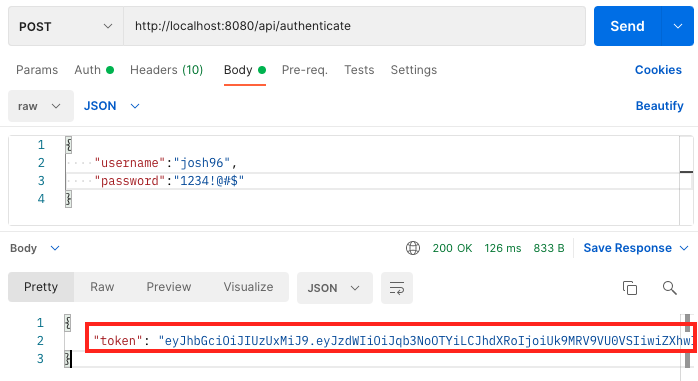Open the raw body type dropdown
Image resolution: width=698 pixels, height=381 pixels.
[41, 106]
